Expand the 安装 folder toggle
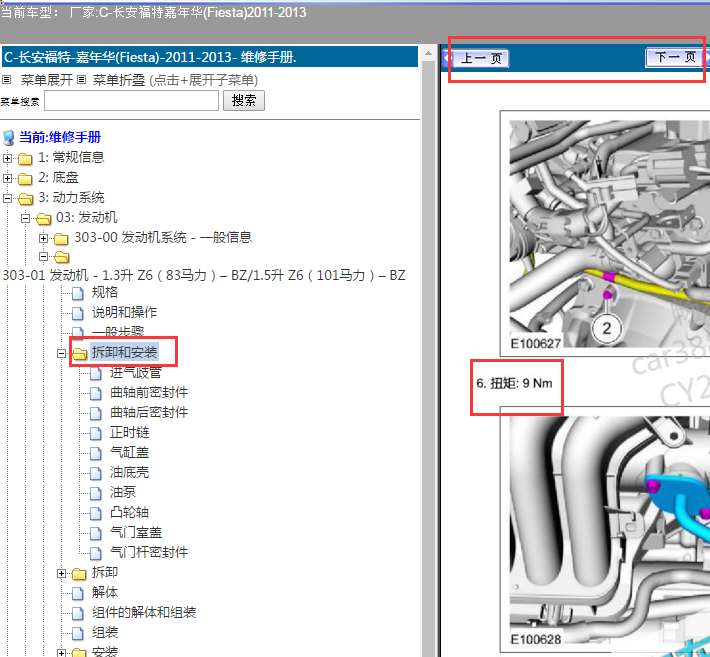The width and height of the screenshot is (710, 657). coord(62,653)
